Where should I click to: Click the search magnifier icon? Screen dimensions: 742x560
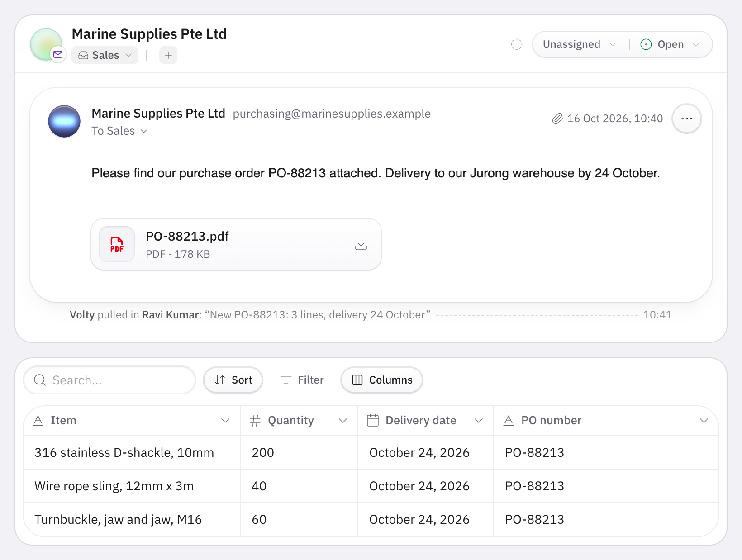40,380
